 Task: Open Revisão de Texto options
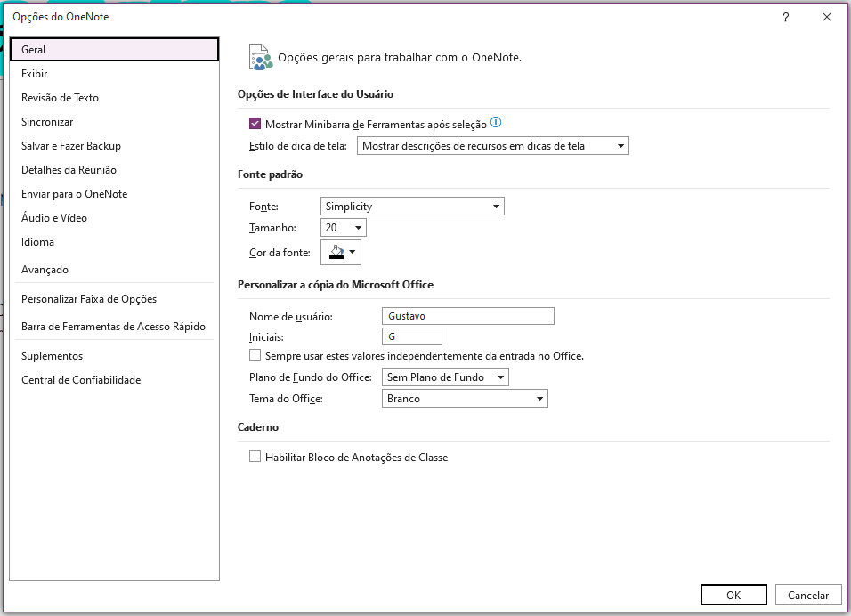point(115,98)
